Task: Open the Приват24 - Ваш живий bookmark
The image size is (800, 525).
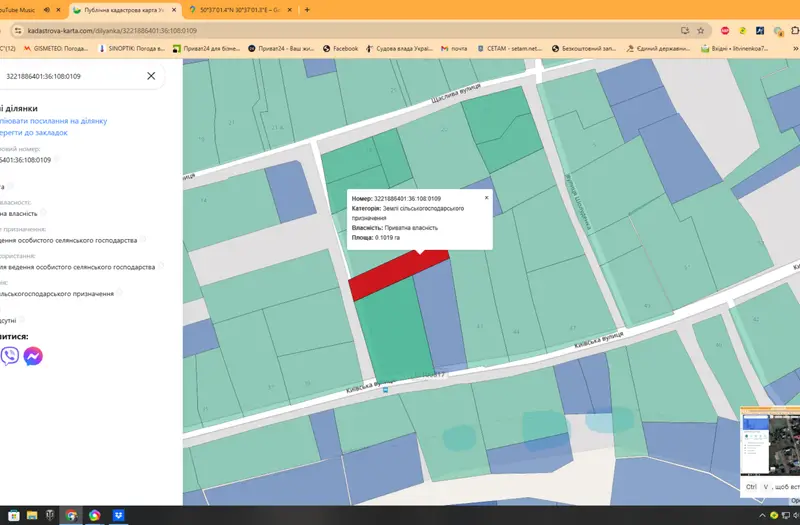Action: [281, 48]
